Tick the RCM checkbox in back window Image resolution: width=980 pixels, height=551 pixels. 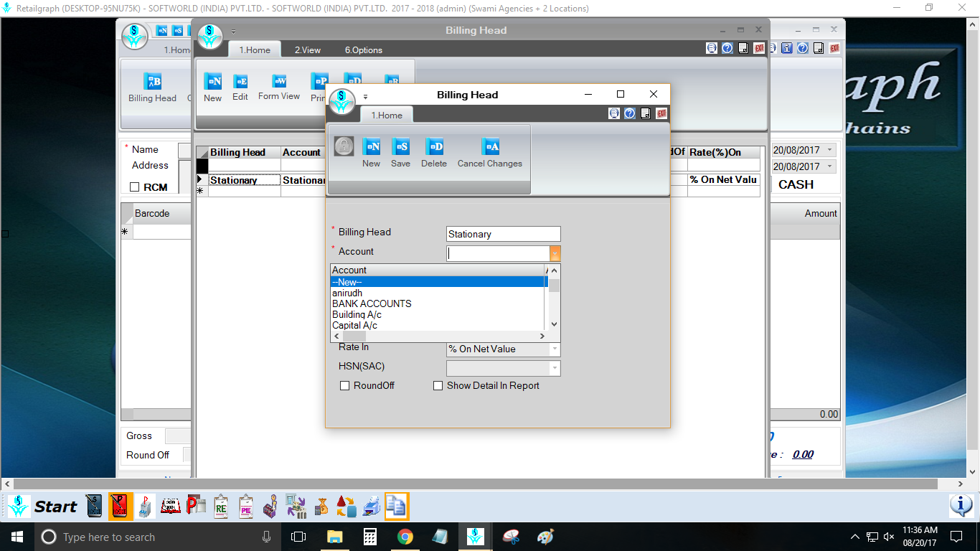point(134,187)
